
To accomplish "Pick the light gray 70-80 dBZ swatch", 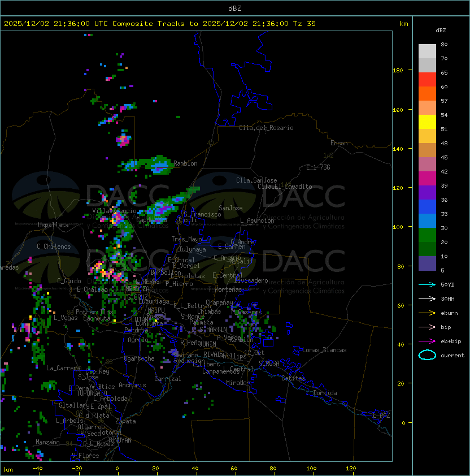I will pos(427,51).
